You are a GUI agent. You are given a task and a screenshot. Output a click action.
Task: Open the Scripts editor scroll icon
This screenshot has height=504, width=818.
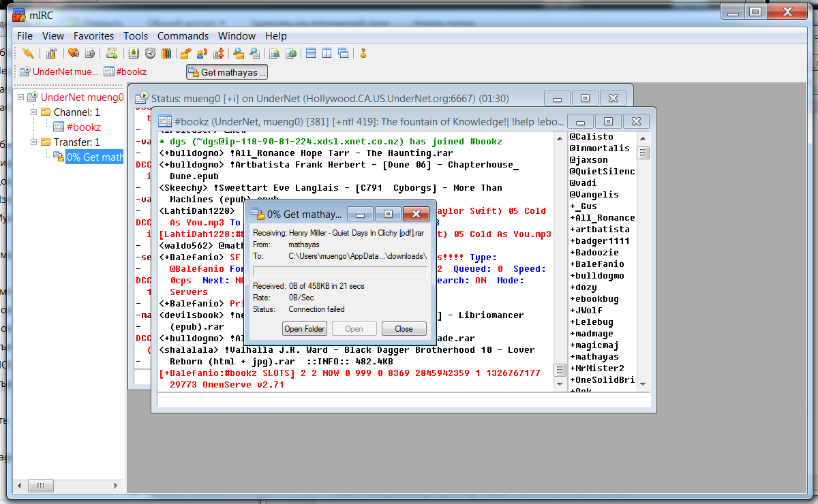click(x=112, y=53)
